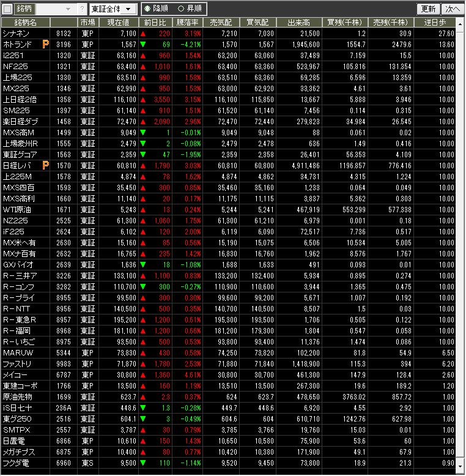Viewport: 466px width, 476px height.
Task: Expand the 銘柄 combo box arrow
Action: point(68,9)
